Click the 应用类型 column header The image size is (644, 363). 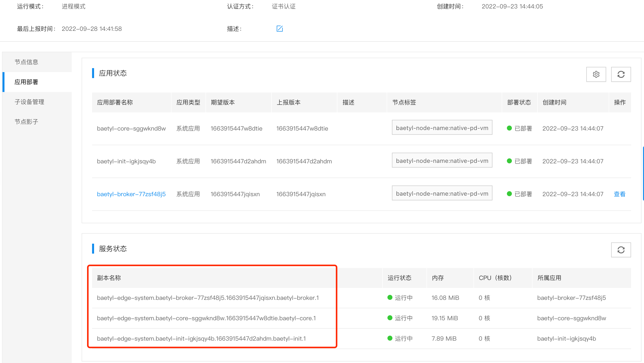pos(188,102)
